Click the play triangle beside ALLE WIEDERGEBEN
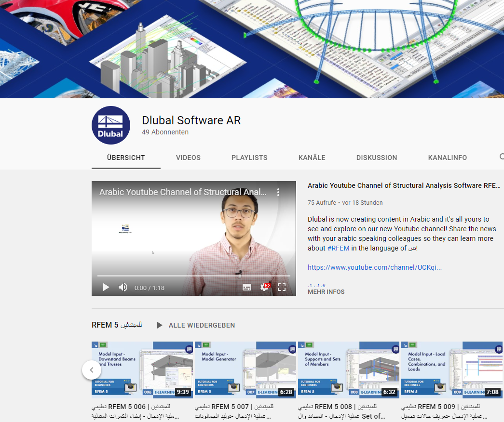 coord(159,325)
